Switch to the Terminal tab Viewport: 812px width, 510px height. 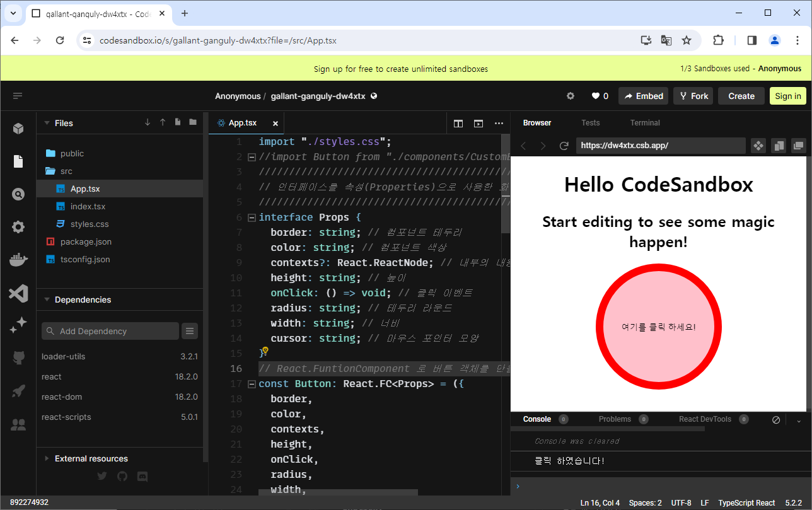[x=645, y=123]
